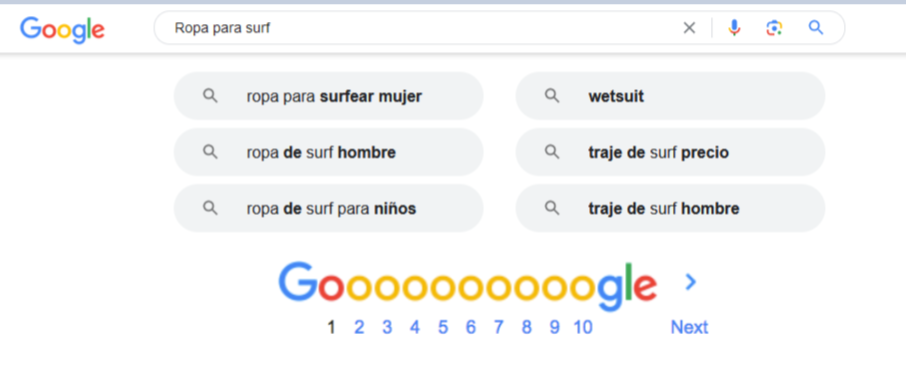Go to results page 5

[443, 328]
